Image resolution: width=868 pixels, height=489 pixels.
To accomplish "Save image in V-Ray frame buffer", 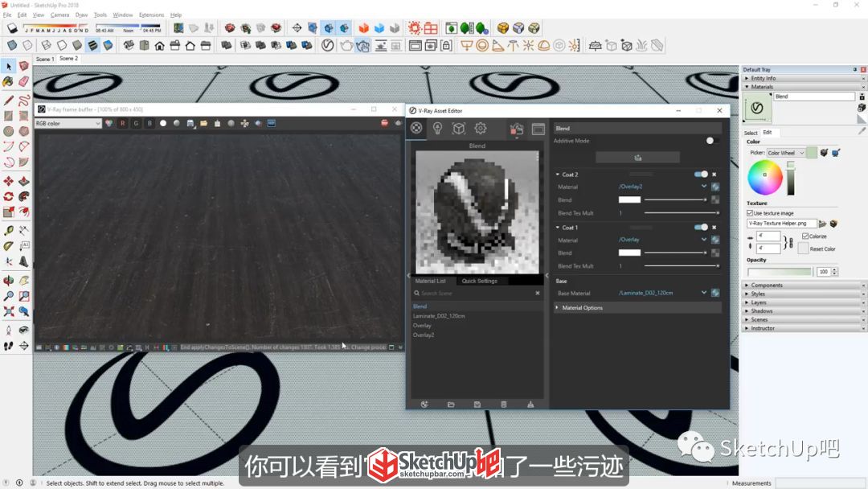I will click(x=190, y=124).
